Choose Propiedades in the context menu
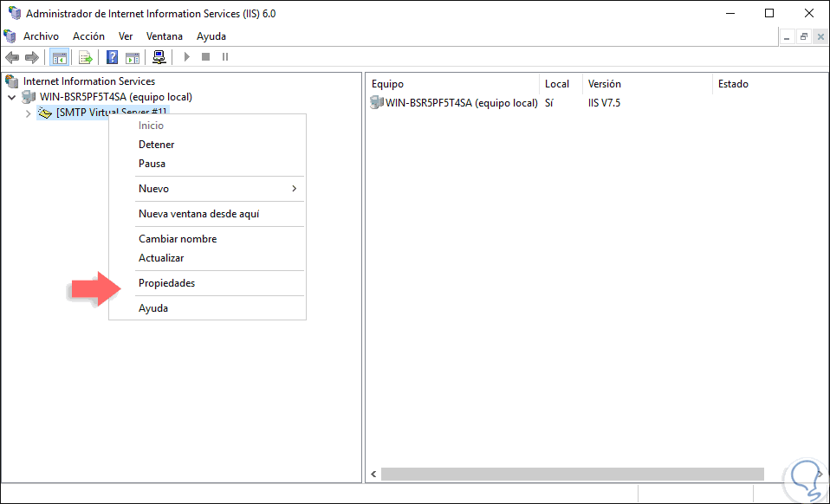 coord(208,283)
